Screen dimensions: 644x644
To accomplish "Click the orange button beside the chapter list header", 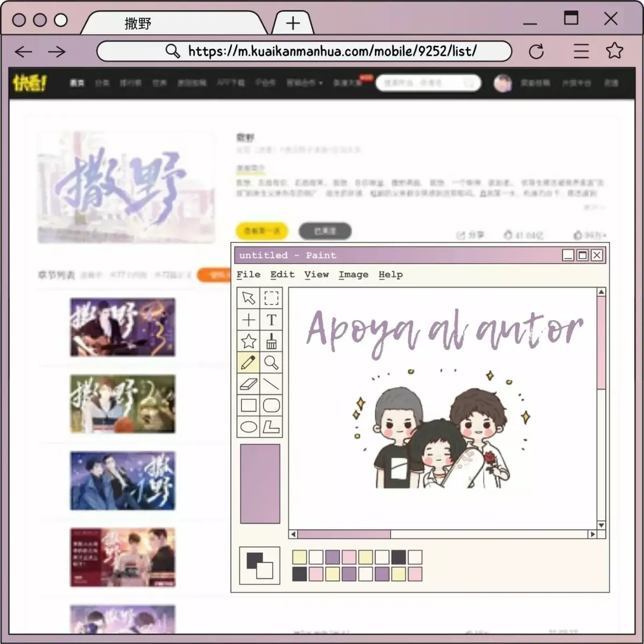I will tap(215, 275).
